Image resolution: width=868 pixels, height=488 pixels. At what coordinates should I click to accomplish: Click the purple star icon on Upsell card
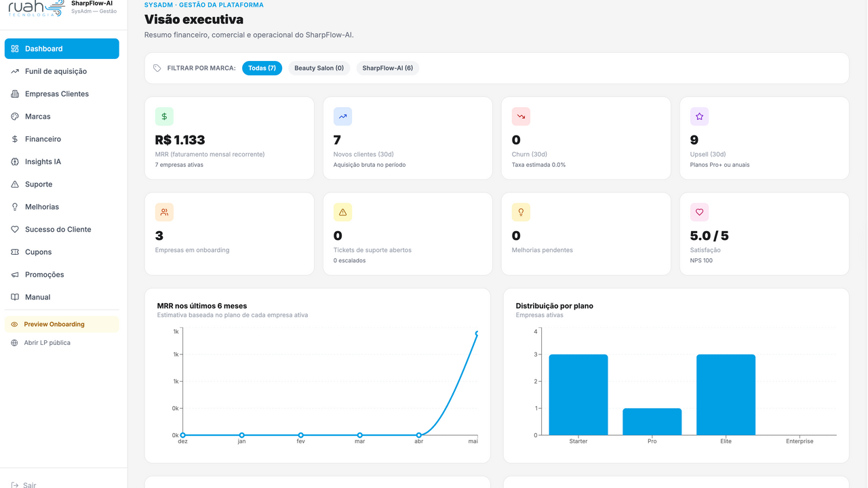699,117
